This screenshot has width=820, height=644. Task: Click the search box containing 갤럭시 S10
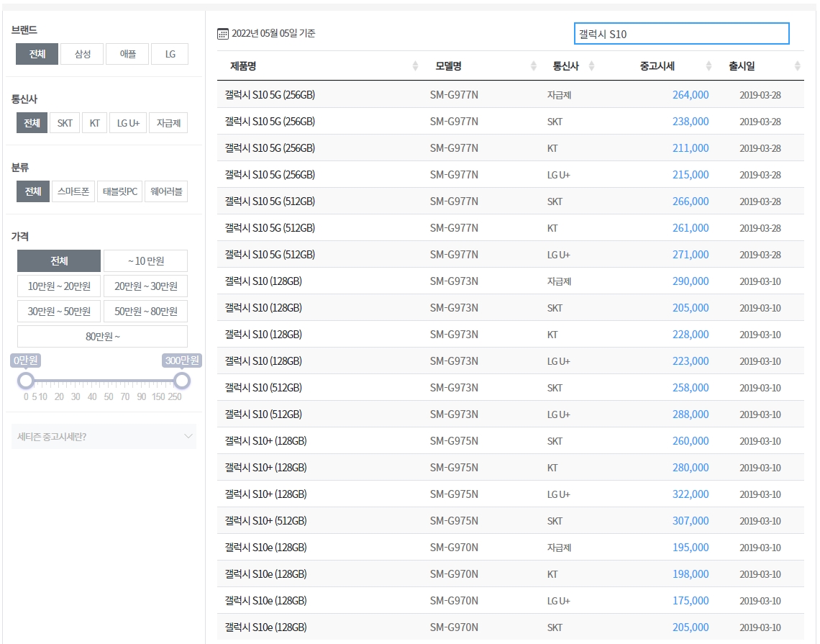tap(681, 34)
